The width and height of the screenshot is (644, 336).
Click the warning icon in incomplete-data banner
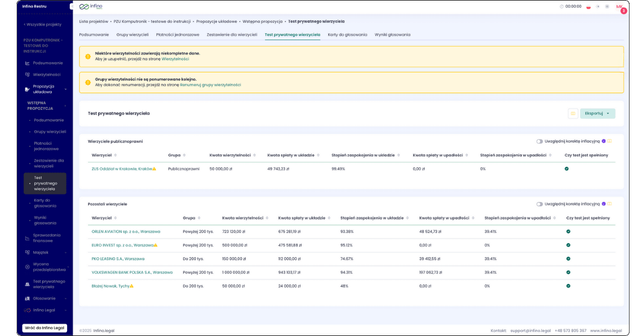click(x=88, y=56)
